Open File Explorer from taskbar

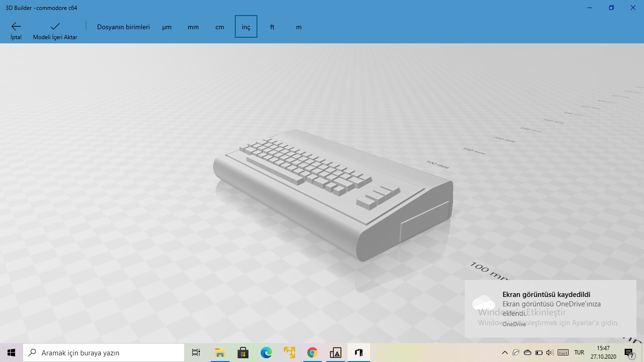(220, 353)
